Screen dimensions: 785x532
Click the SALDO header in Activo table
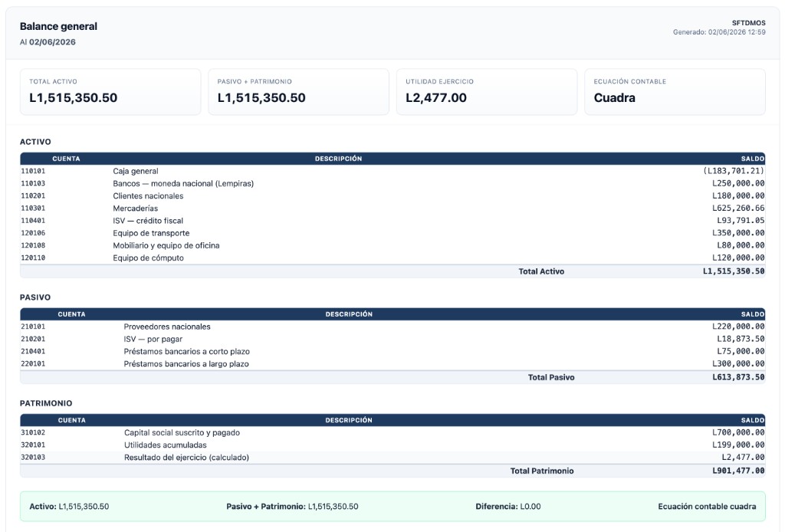pyautogui.click(x=753, y=159)
